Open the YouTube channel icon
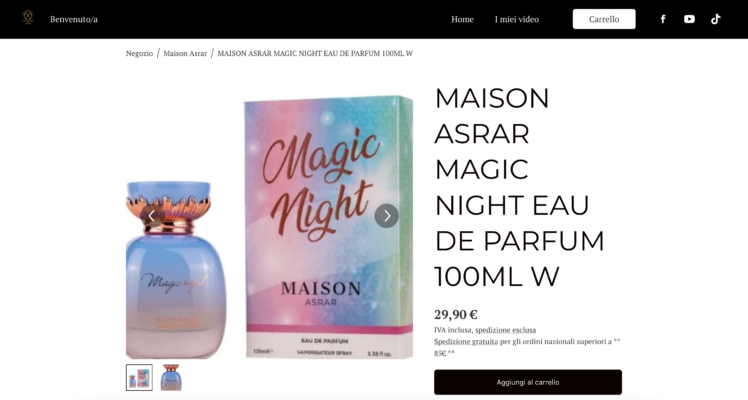The image size is (748, 400). 689,19
